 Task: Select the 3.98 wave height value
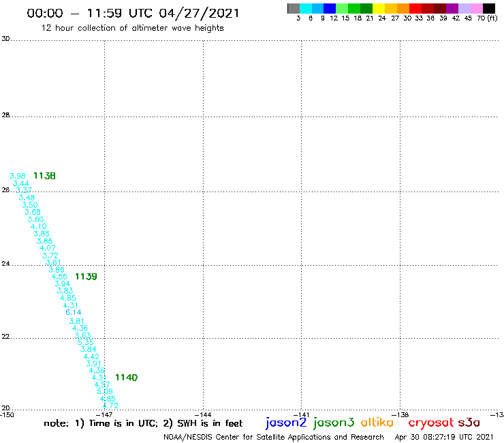(17, 176)
